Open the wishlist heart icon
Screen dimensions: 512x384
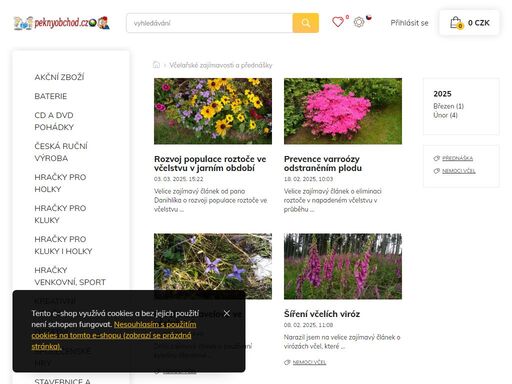click(338, 22)
